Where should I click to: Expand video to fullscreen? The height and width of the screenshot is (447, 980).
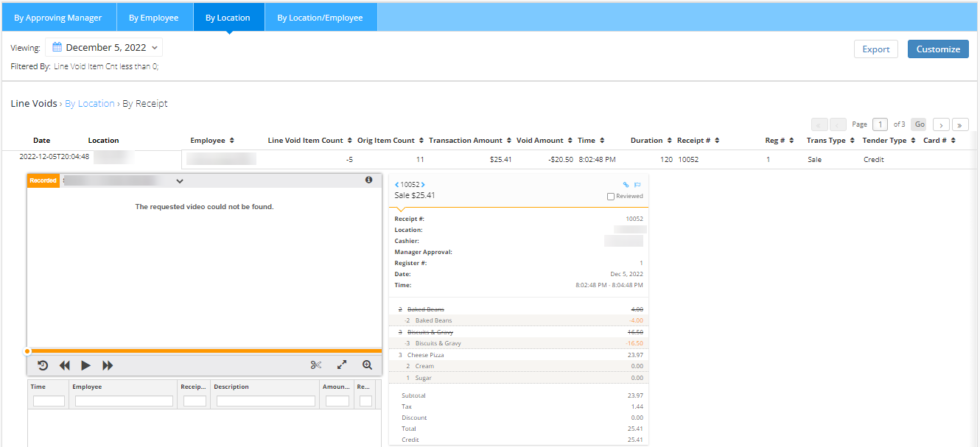tap(342, 366)
